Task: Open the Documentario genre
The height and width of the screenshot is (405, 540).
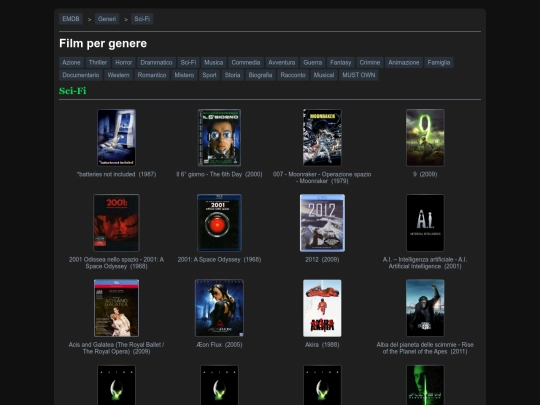Action: click(81, 75)
